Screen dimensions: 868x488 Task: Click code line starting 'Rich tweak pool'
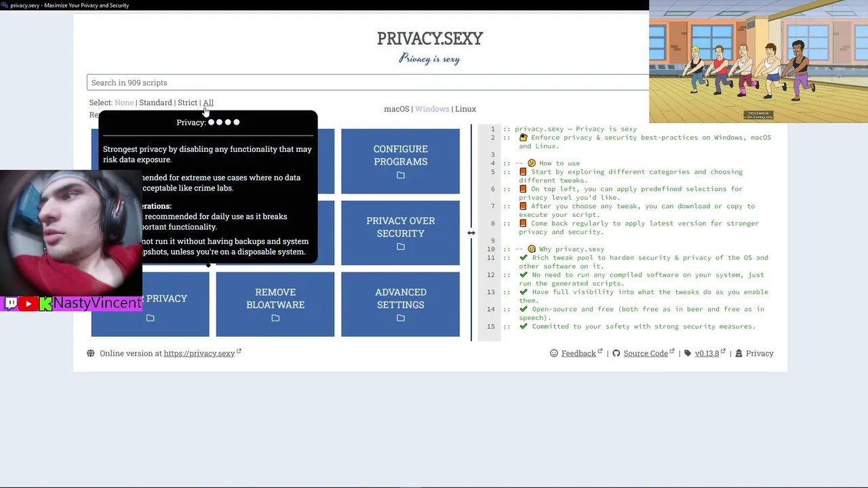click(x=644, y=262)
